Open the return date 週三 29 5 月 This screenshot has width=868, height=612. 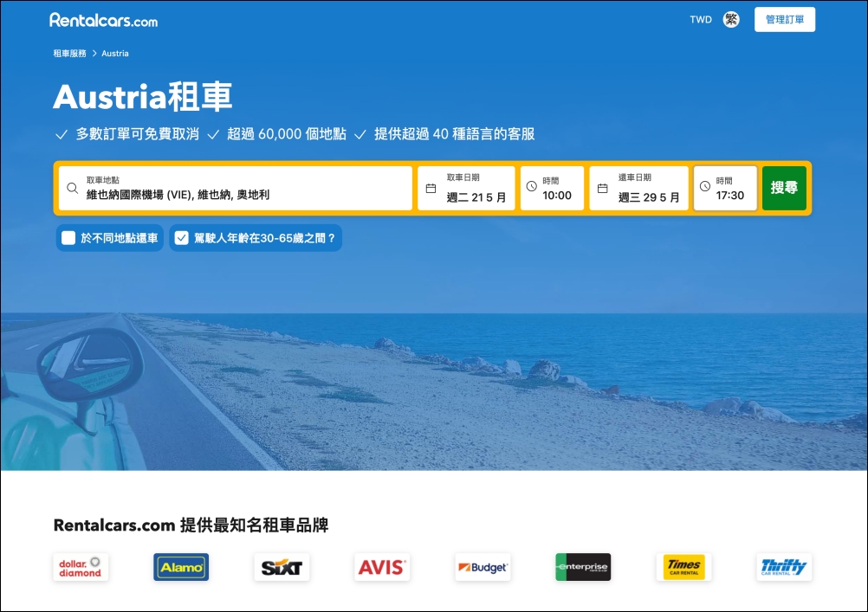pyautogui.click(x=638, y=188)
